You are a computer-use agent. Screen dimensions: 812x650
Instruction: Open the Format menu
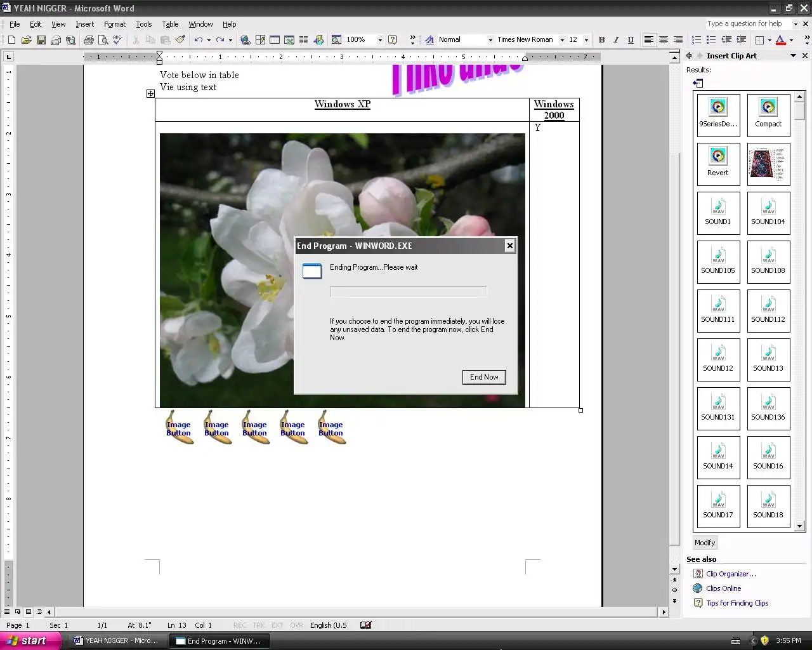point(115,24)
